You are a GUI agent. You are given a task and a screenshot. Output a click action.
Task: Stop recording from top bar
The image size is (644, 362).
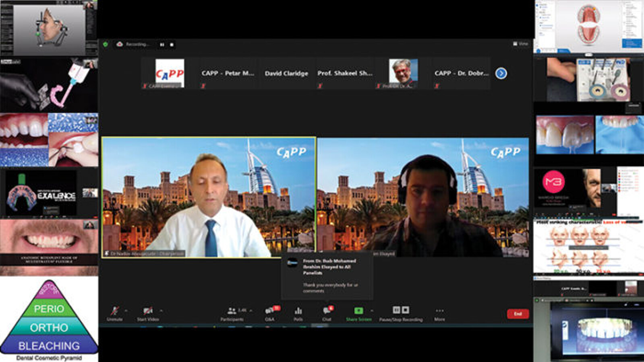[172, 45]
